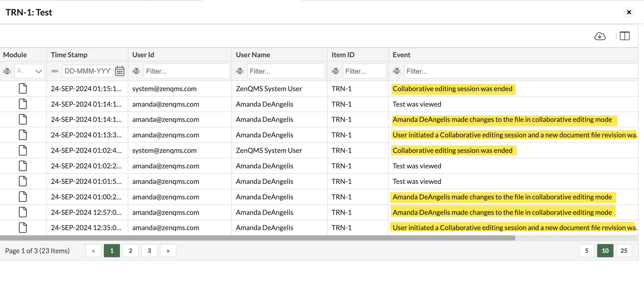Click document icon in 01:01:5 timestamp row
The image size is (644, 295).
pos(23,181)
